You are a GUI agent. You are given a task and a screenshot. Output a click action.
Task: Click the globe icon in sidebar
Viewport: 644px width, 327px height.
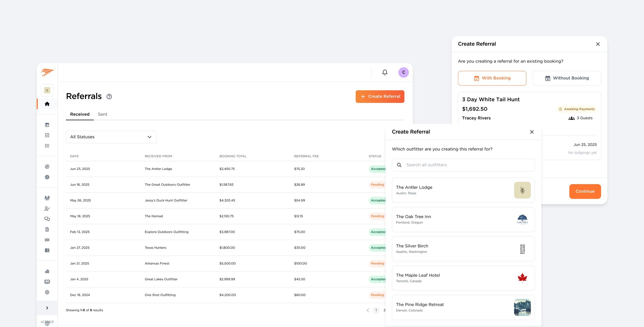click(47, 177)
